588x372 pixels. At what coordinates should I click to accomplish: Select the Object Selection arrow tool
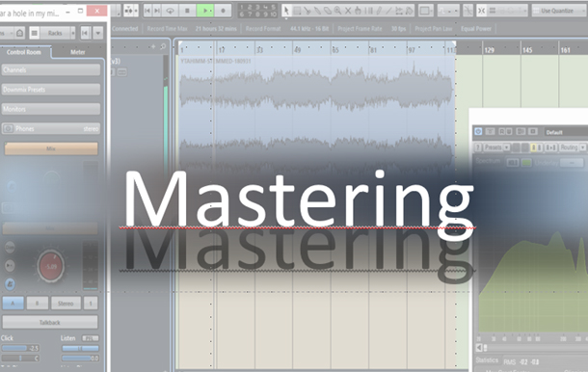point(286,11)
